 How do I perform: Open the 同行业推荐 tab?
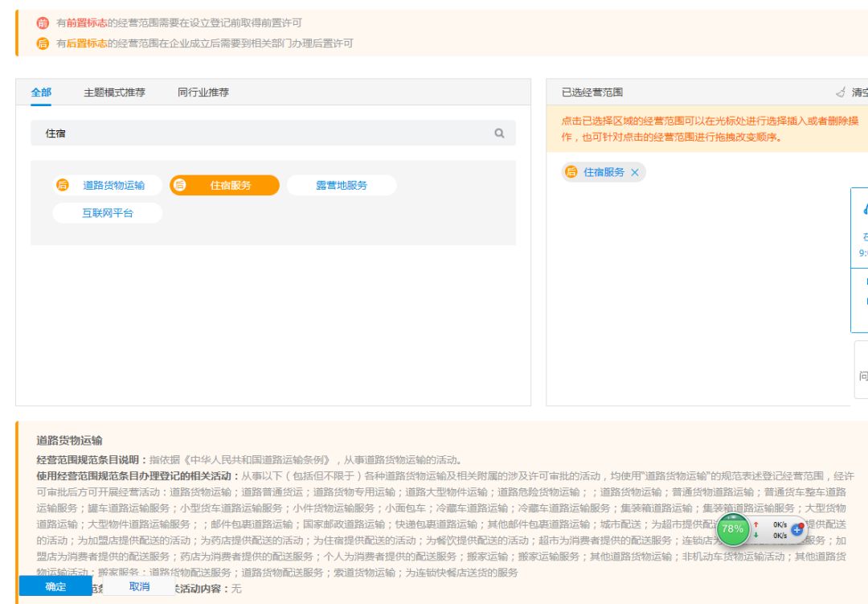pyautogui.click(x=203, y=92)
